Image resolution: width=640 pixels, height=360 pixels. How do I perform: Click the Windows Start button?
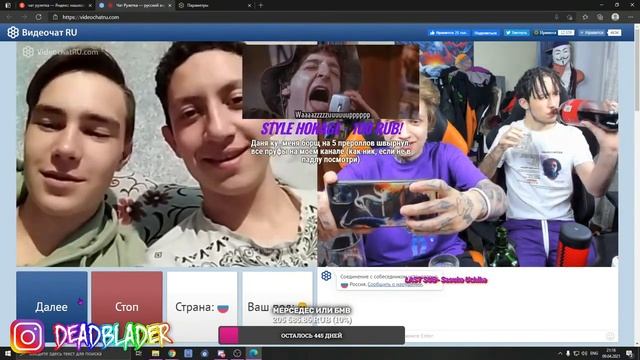(x=7, y=353)
